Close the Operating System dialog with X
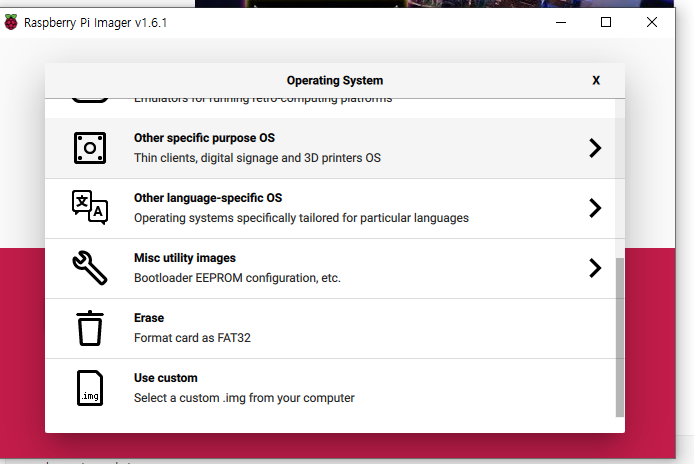The height and width of the screenshot is (464, 694). tap(596, 81)
